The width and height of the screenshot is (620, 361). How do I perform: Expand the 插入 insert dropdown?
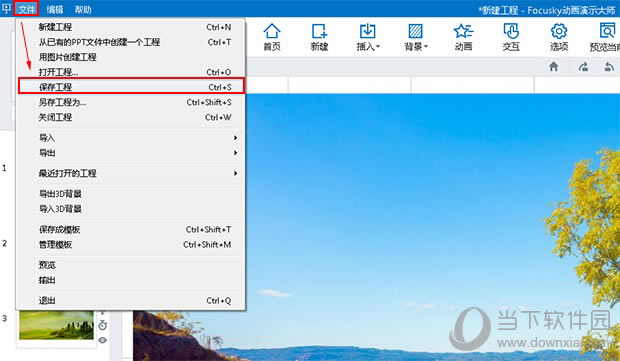tap(368, 37)
